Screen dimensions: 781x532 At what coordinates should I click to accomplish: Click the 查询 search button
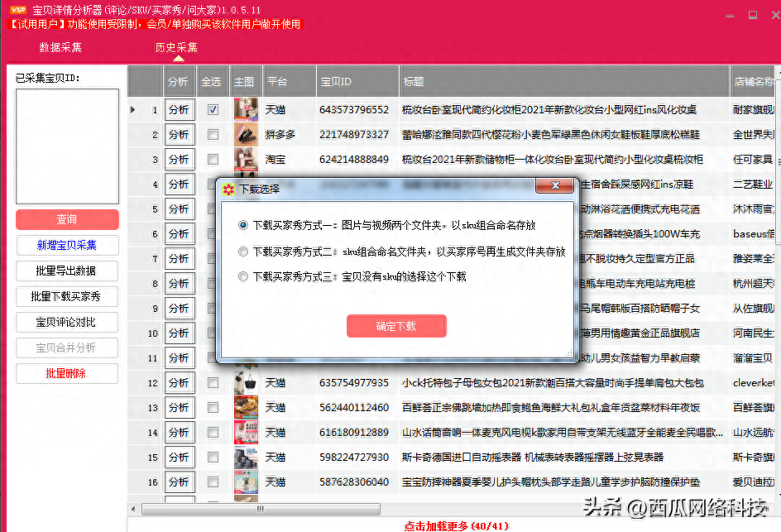pos(67,219)
